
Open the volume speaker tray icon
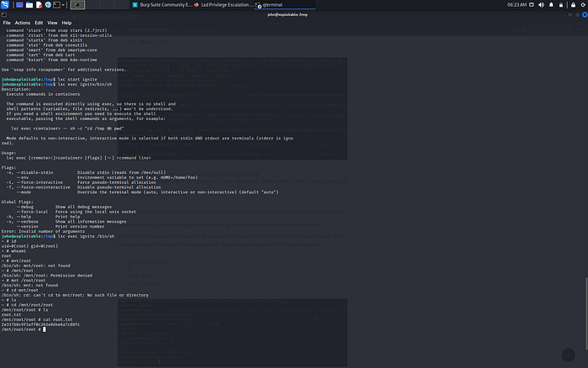point(541,5)
